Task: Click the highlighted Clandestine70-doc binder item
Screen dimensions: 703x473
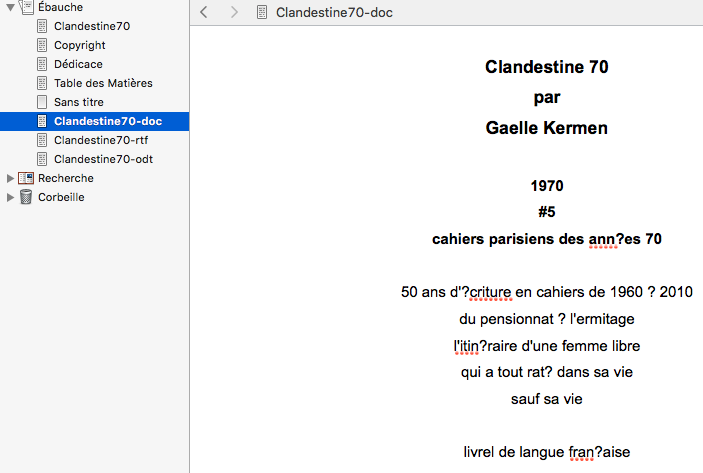Action: click(x=108, y=121)
